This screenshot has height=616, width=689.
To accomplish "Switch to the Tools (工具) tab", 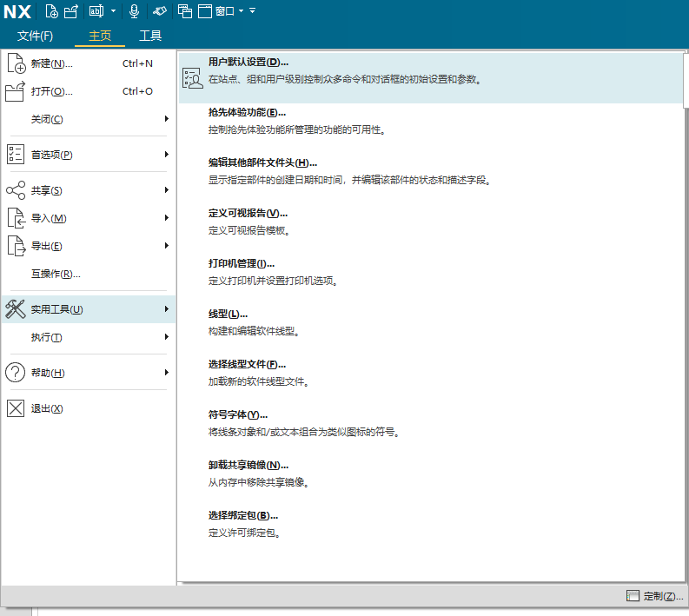I will tap(150, 36).
